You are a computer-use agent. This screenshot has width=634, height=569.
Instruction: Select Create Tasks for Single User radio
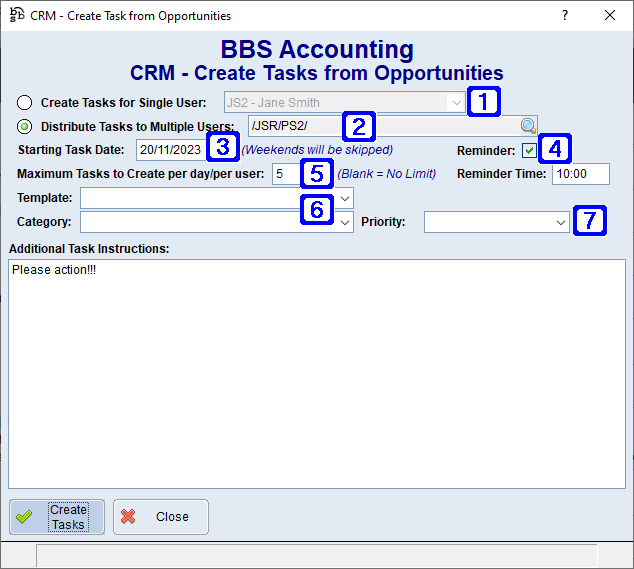point(24,103)
